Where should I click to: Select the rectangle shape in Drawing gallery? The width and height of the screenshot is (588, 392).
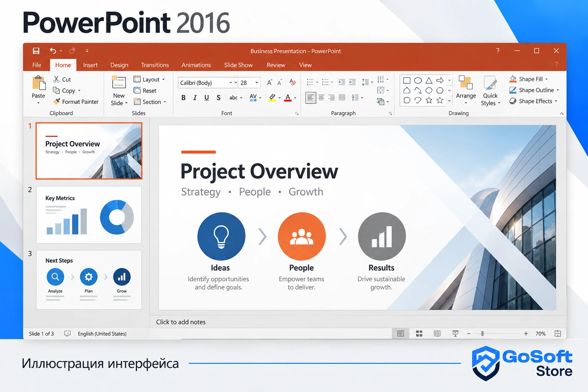[x=407, y=80]
